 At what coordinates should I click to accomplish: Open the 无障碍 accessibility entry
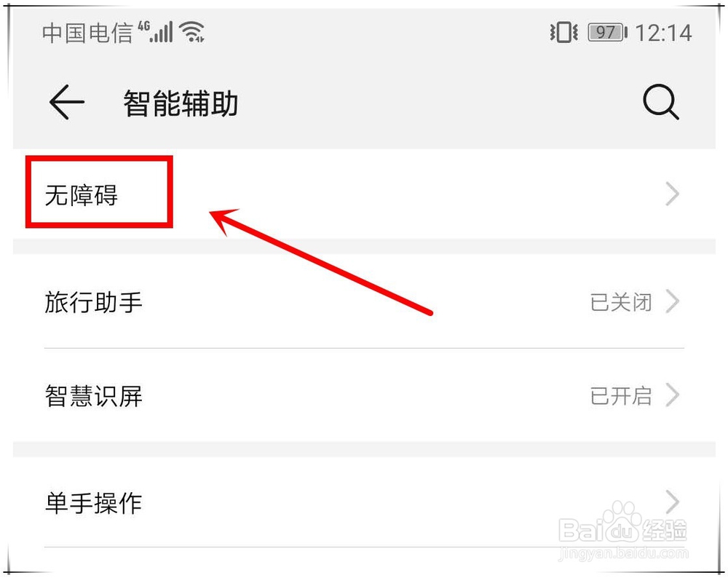(x=364, y=194)
